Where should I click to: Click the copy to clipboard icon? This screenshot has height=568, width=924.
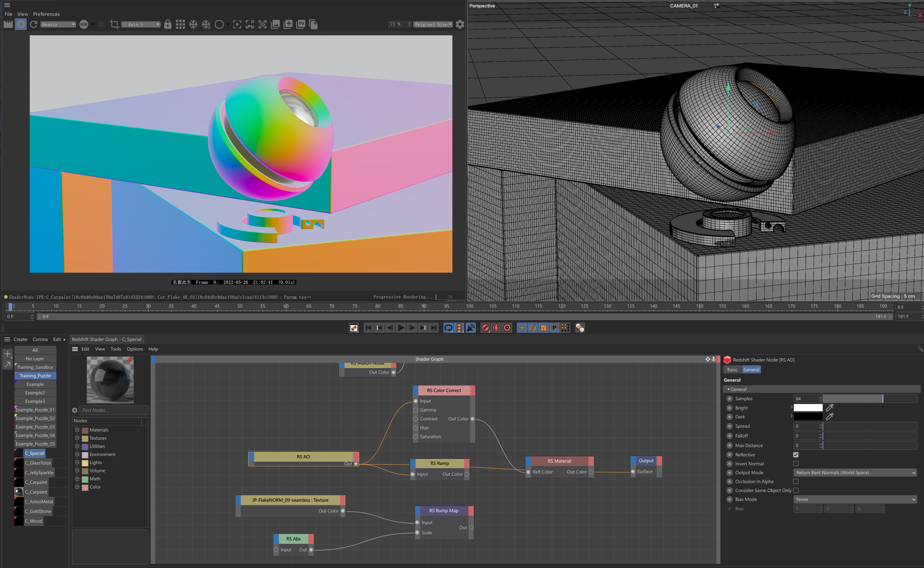click(313, 24)
